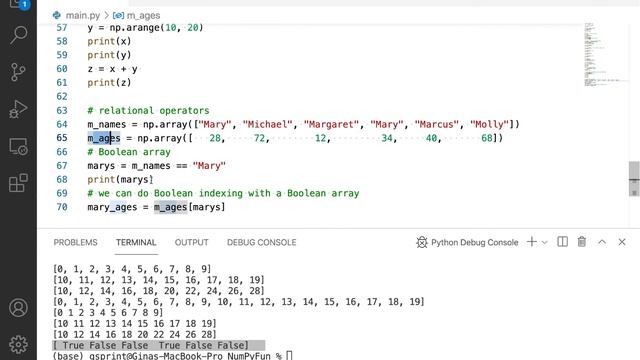
Task: Create a new terminal with plus icon
Action: pyautogui.click(x=531, y=242)
